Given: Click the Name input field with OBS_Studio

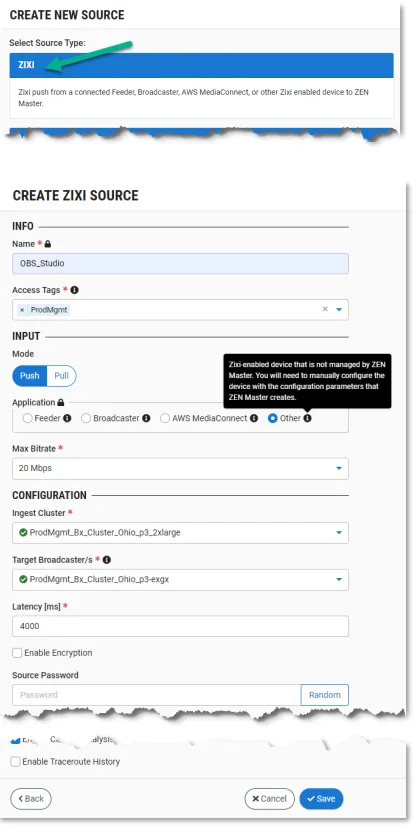Looking at the screenshot, I should click(x=180, y=263).
